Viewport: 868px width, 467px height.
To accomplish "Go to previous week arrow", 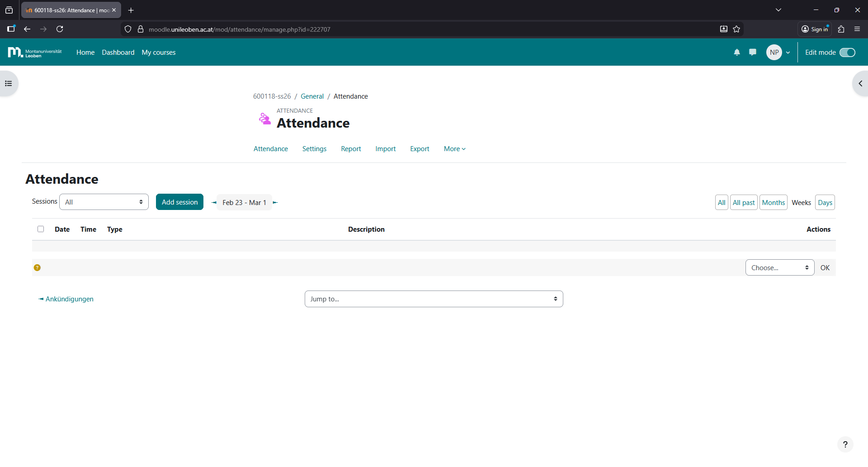I will click(x=214, y=203).
